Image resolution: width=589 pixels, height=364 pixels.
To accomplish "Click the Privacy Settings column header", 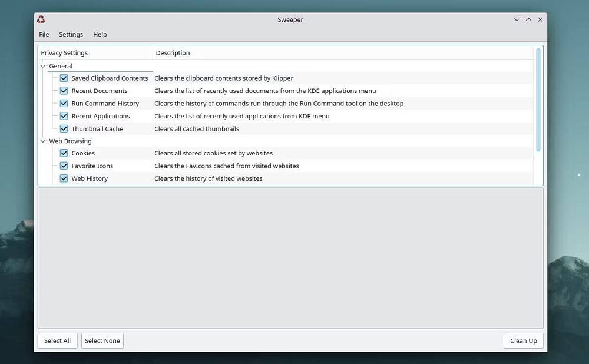I will coord(64,52).
